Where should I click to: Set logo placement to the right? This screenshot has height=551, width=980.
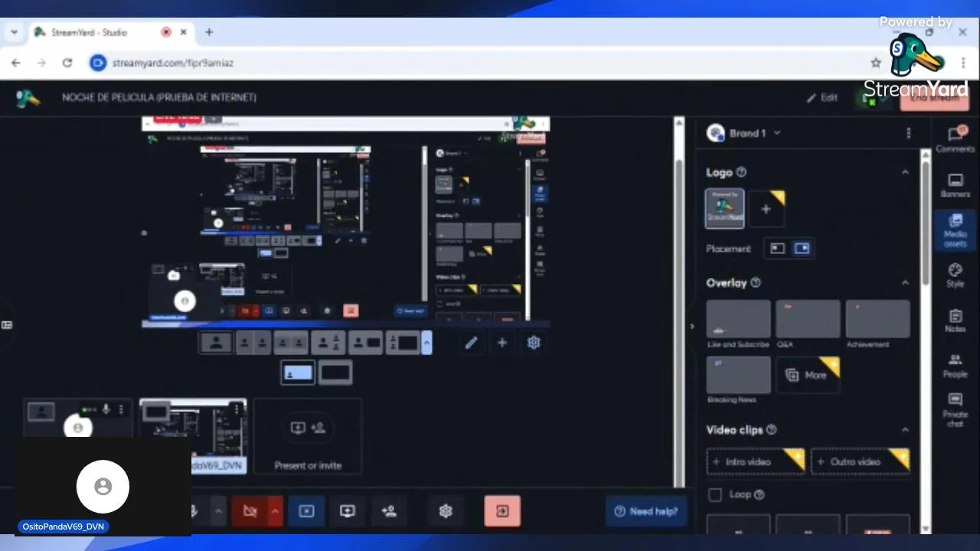tap(802, 249)
